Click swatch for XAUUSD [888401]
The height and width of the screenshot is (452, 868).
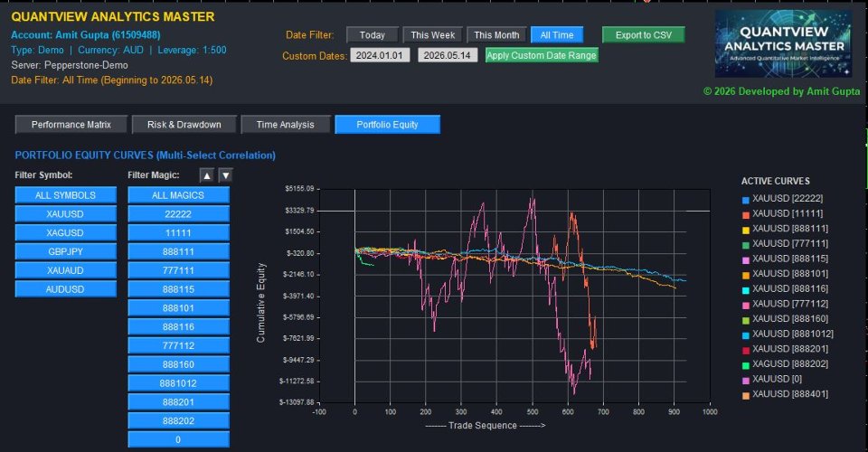746,395
